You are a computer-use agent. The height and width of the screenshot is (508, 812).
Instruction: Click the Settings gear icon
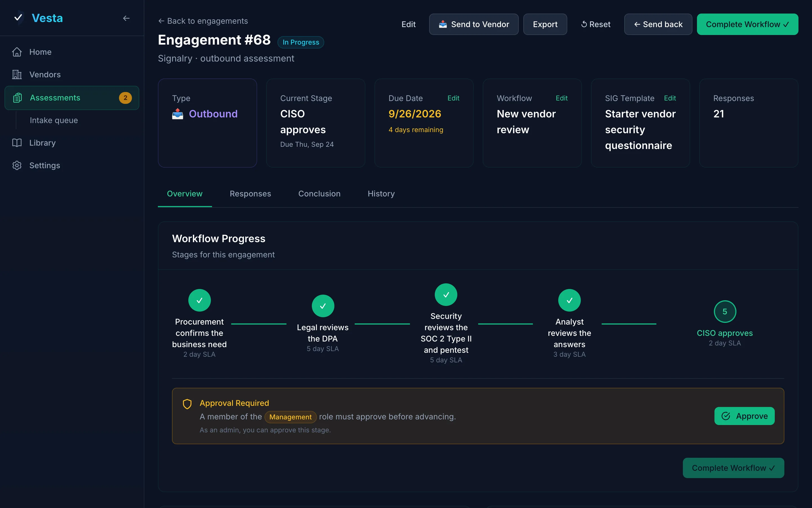[x=17, y=165]
